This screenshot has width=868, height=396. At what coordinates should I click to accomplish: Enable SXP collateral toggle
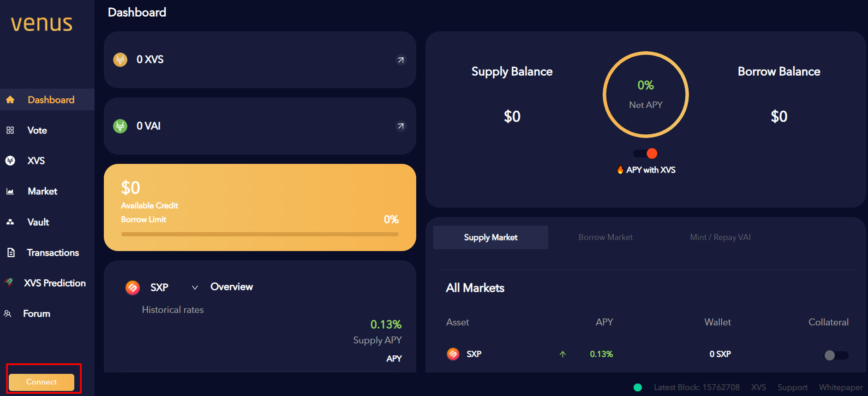point(836,355)
